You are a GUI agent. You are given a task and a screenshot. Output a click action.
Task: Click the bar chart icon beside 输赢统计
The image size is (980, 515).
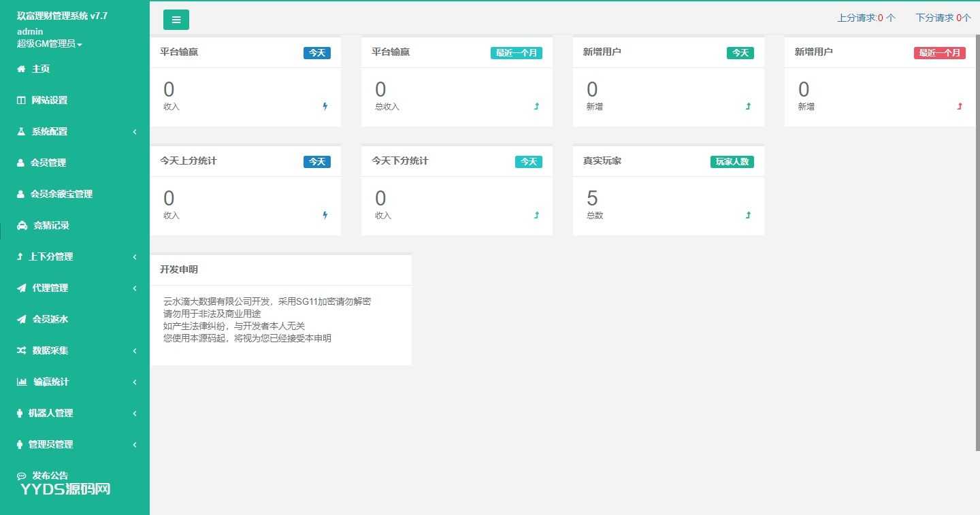pos(22,382)
